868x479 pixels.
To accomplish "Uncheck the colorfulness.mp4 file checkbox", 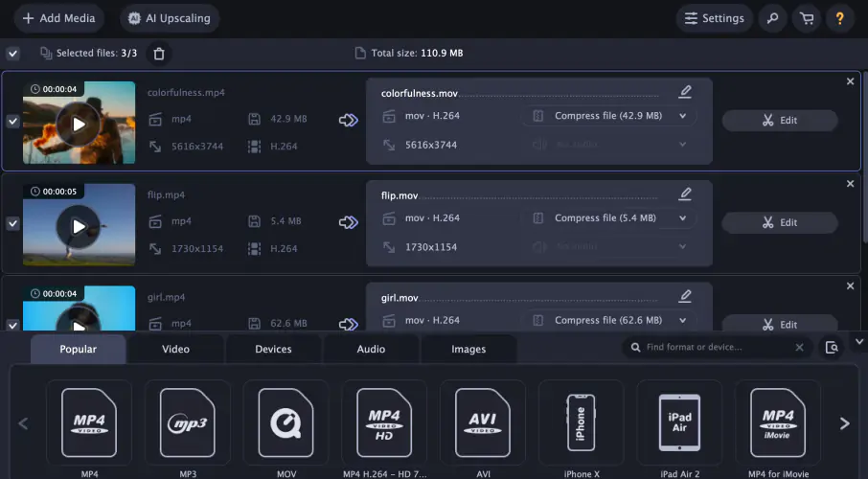I will (x=12, y=122).
